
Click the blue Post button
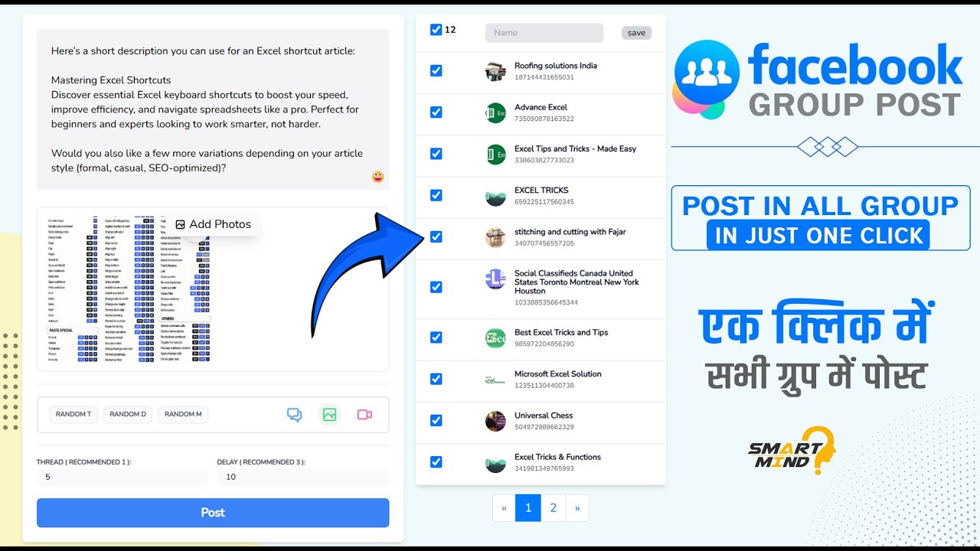point(213,513)
